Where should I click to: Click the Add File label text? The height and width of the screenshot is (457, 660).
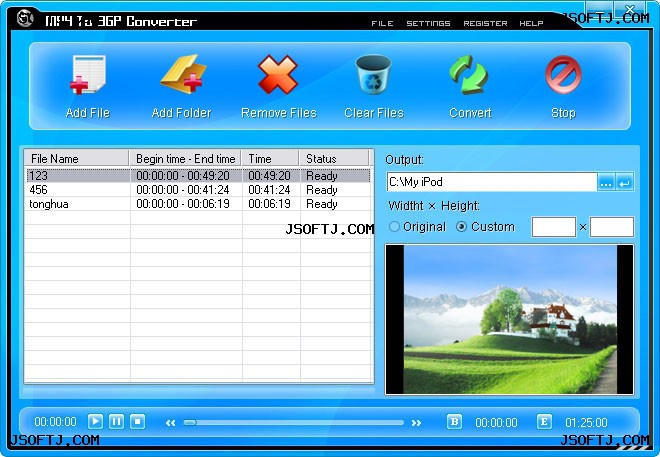88,113
